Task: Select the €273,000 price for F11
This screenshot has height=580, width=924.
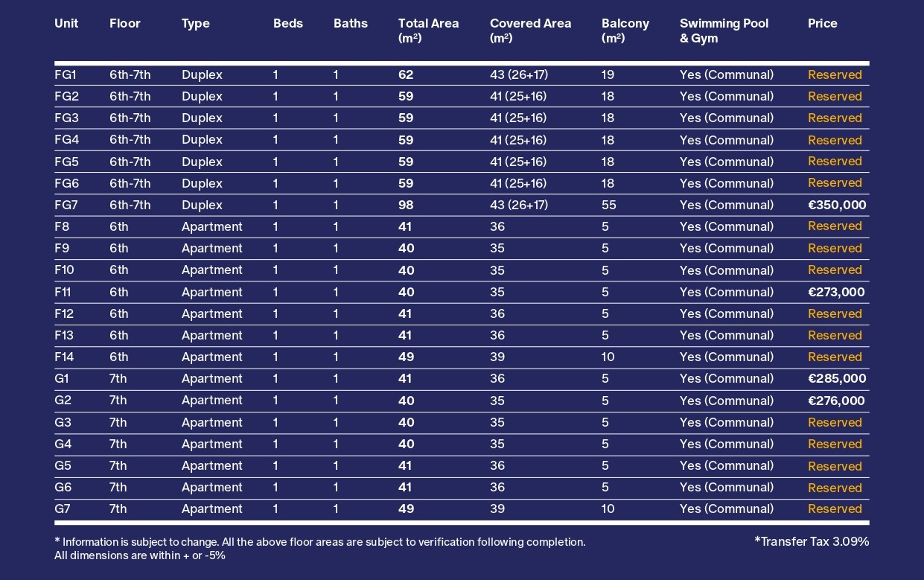Action: click(836, 292)
